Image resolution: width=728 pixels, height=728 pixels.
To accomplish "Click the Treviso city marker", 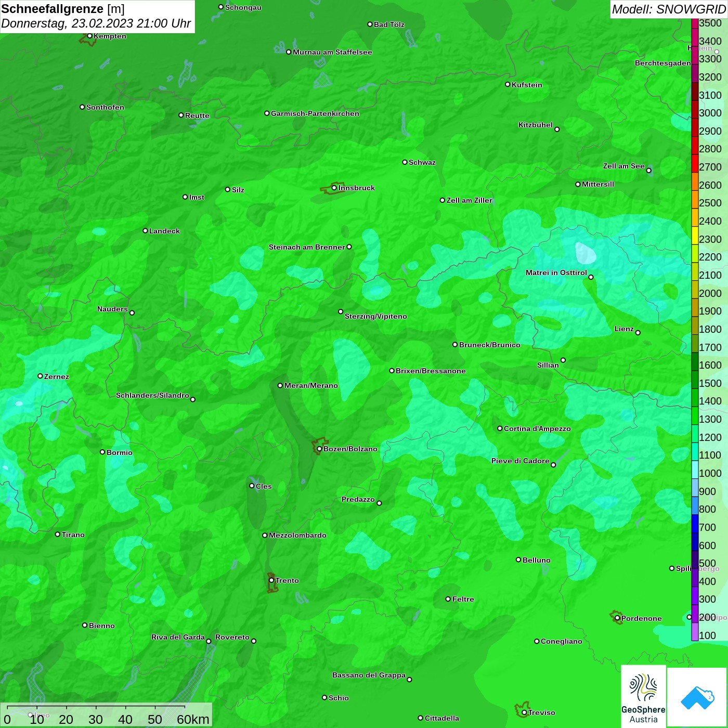I will click(524, 712).
